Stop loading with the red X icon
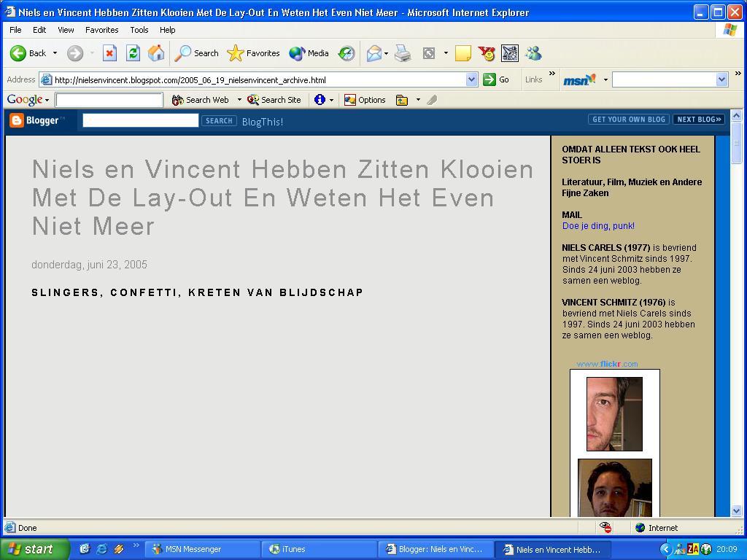Screen dimensions: 747x560 point(109,53)
